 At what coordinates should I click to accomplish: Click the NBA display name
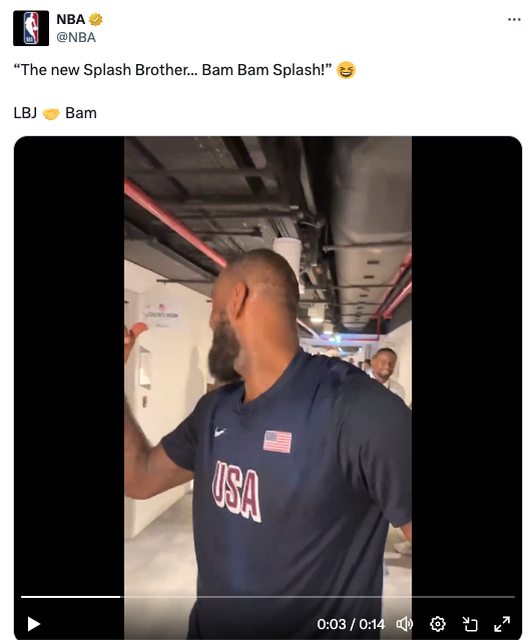click(71, 19)
